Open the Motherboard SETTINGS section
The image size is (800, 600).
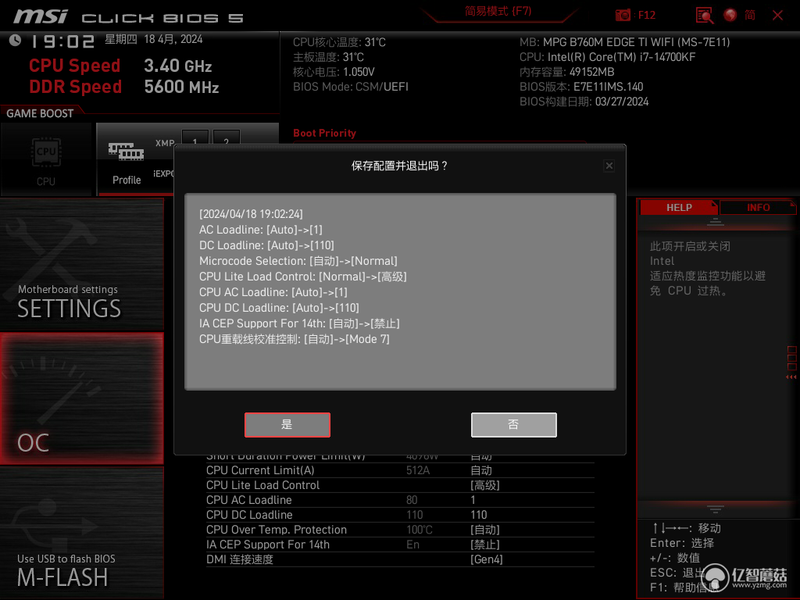pos(82,265)
